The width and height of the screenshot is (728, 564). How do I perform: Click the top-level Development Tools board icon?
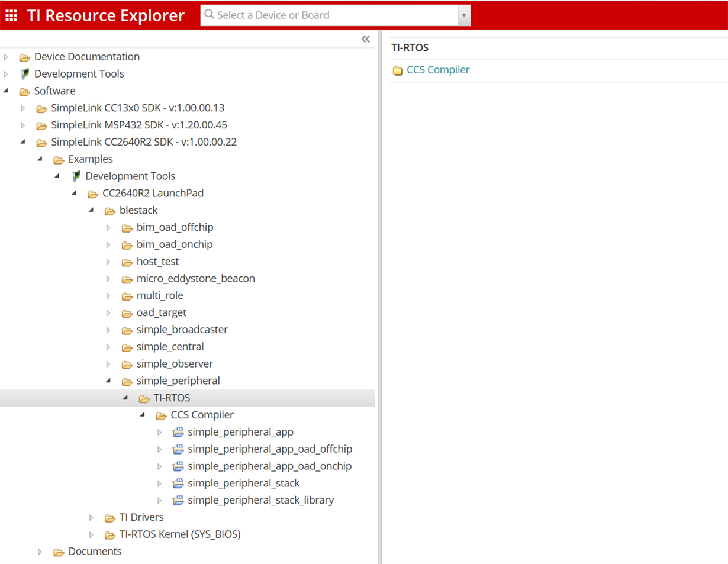(24, 74)
